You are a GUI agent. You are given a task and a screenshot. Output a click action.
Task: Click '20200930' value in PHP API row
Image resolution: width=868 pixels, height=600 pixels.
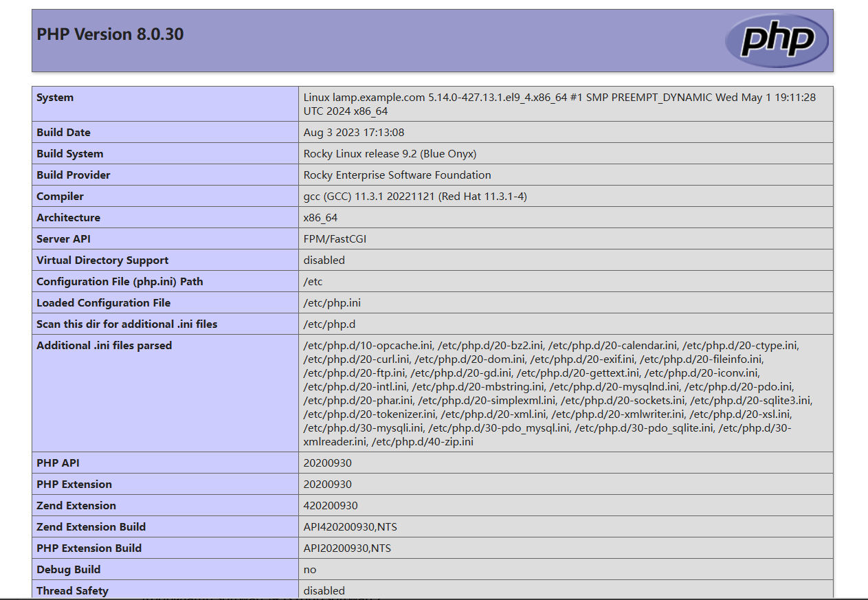328,463
